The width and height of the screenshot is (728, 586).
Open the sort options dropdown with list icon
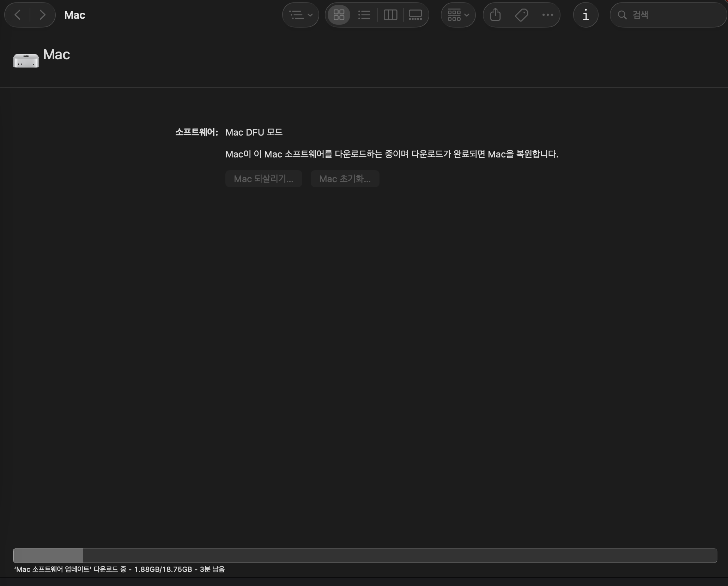pos(301,15)
